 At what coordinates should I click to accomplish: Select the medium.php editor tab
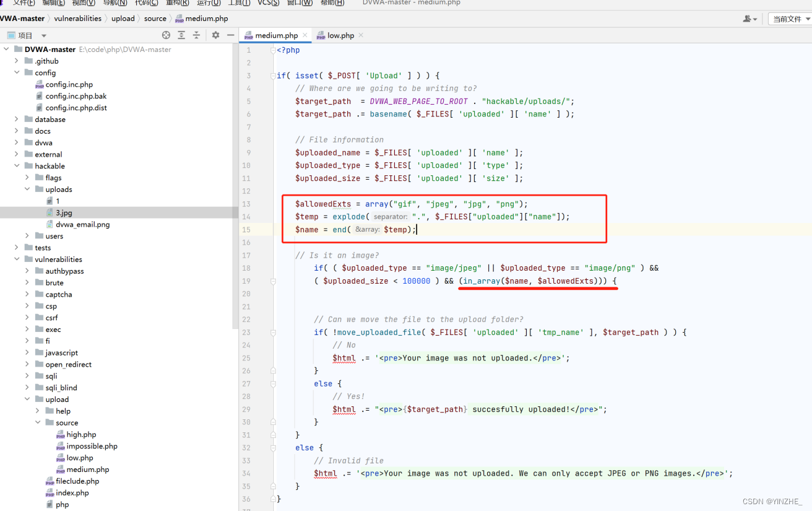[277, 35]
